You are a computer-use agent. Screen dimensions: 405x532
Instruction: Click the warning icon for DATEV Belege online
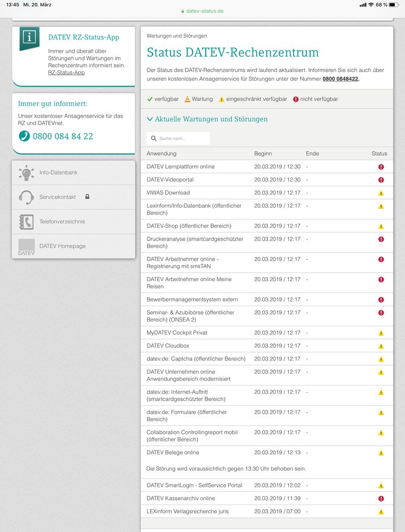pos(381,453)
